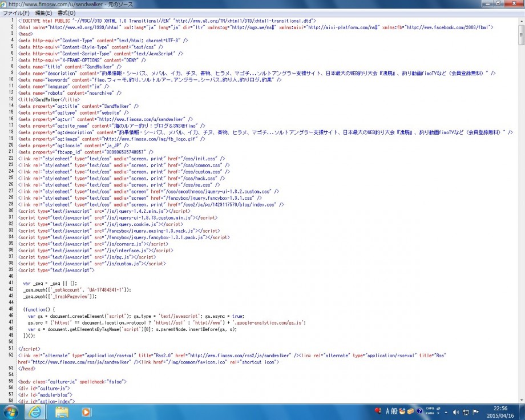Click the '/js/interface.js' script line
This screenshot has height=420, width=525.
coord(95,251)
